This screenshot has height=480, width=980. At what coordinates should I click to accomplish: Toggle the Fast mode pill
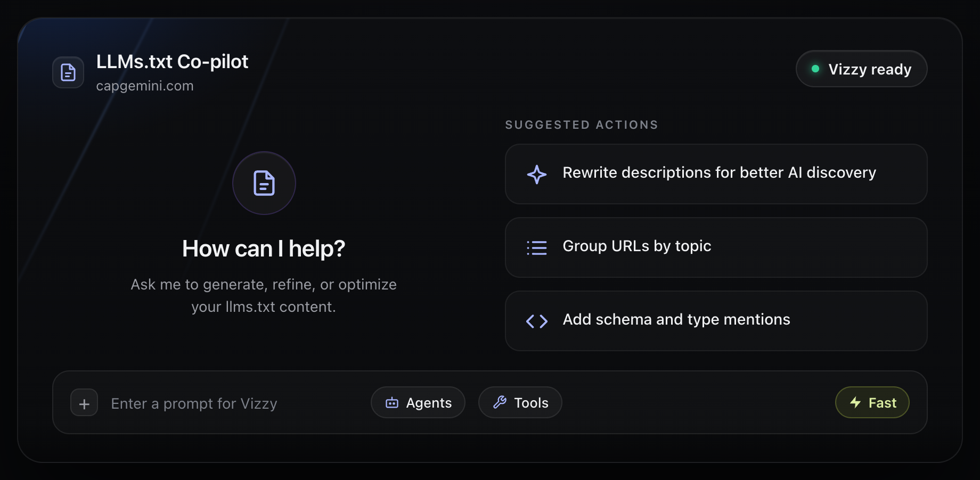pyautogui.click(x=872, y=402)
